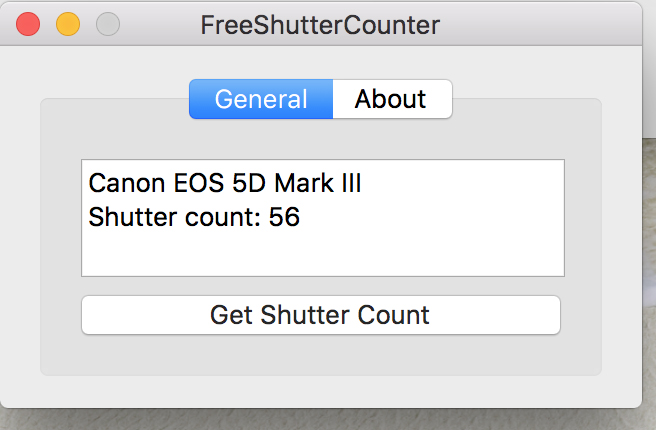Click gray panel area under Get Shutter Count
Viewport: 656px width, 430px height.
click(321, 355)
